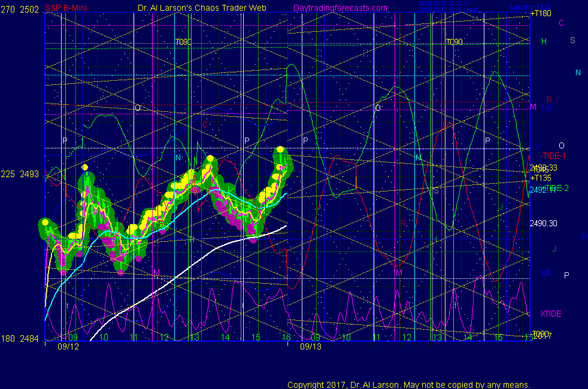The height and width of the screenshot is (389, 588).
Task: Click the T090 label on the 09/13 chart
Action: click(x=454, y=42)
